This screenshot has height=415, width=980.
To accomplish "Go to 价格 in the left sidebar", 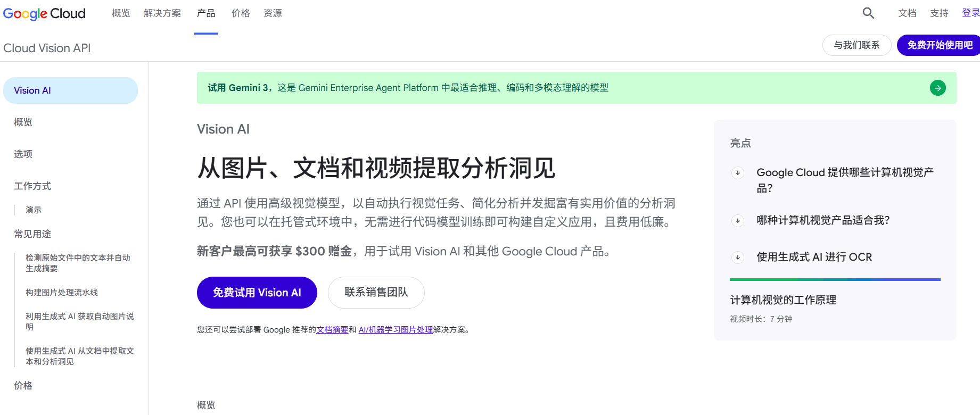I will coord(23,386).
